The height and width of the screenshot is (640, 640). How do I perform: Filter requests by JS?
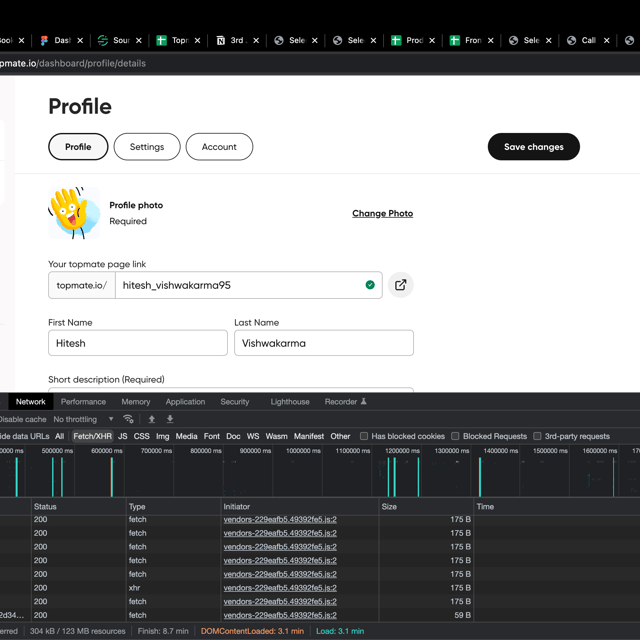tap(122, 436)
